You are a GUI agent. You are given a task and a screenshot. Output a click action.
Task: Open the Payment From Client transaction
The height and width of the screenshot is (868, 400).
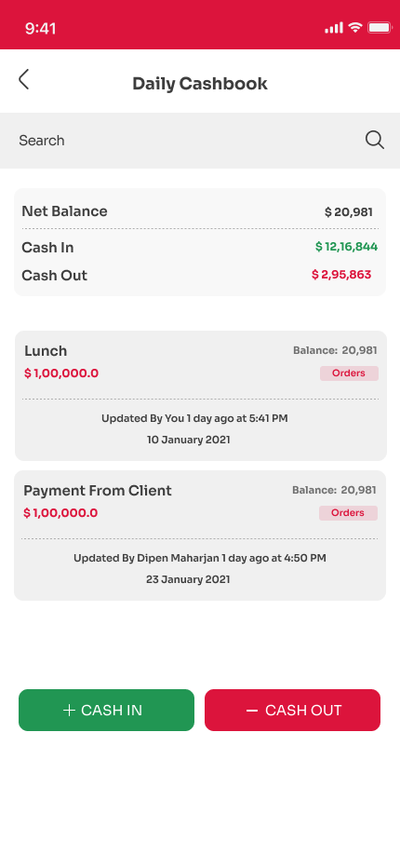coord(200,536)
